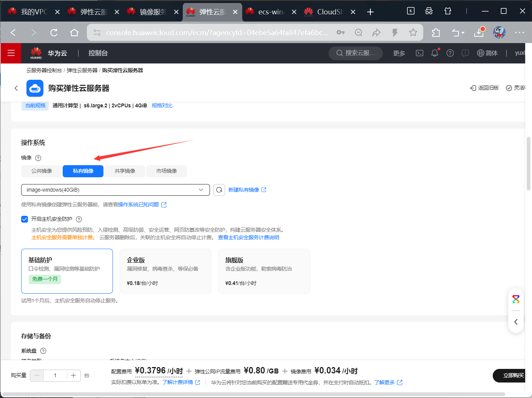
Task: Click the saved password key icon
Action: (x=341, y=33)
